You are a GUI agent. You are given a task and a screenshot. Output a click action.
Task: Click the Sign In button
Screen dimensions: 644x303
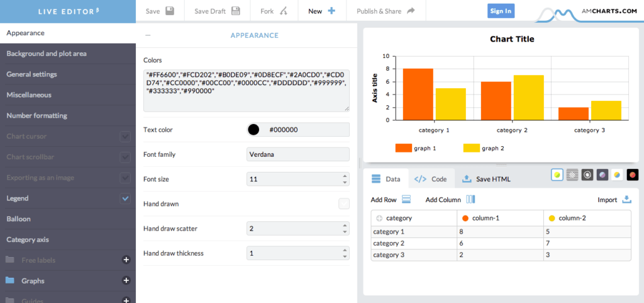[x=501, y=11]
